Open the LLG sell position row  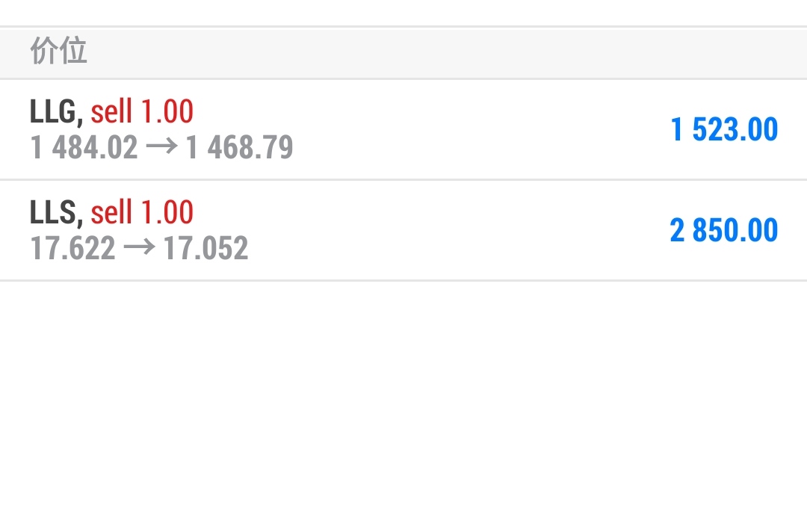(403, 129)
